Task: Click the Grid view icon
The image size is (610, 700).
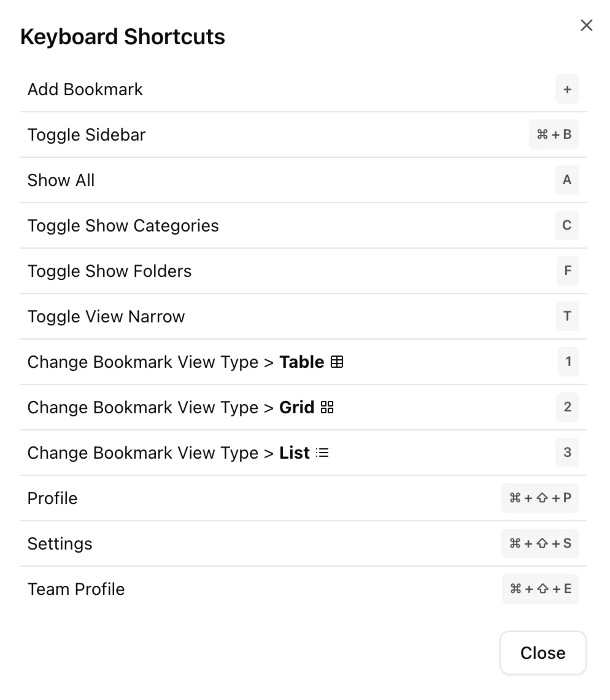Action: [327, 407]
